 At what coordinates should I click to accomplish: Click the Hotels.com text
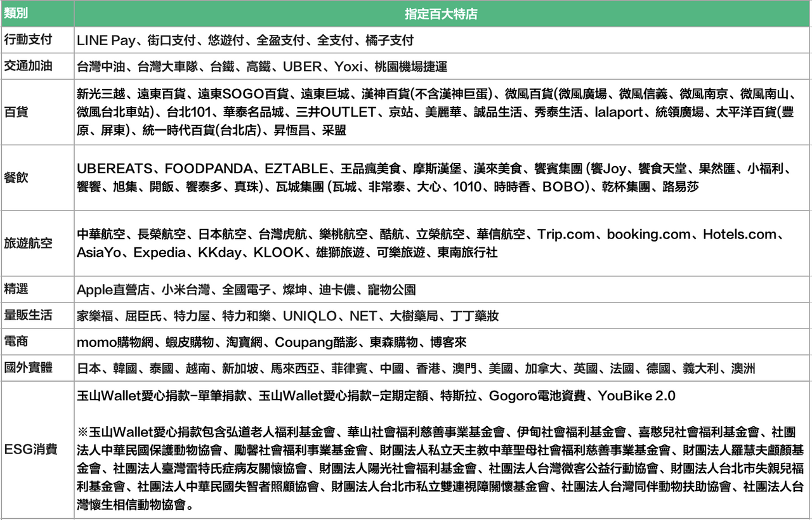click(740, 235)
